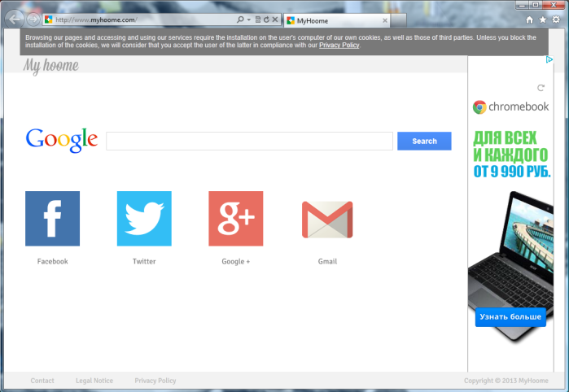Image resolution: width=569 pixels, height=392 pixels.
Task: Open Privacy Policy link in cookie banner
Action: [x=339, y=46]
